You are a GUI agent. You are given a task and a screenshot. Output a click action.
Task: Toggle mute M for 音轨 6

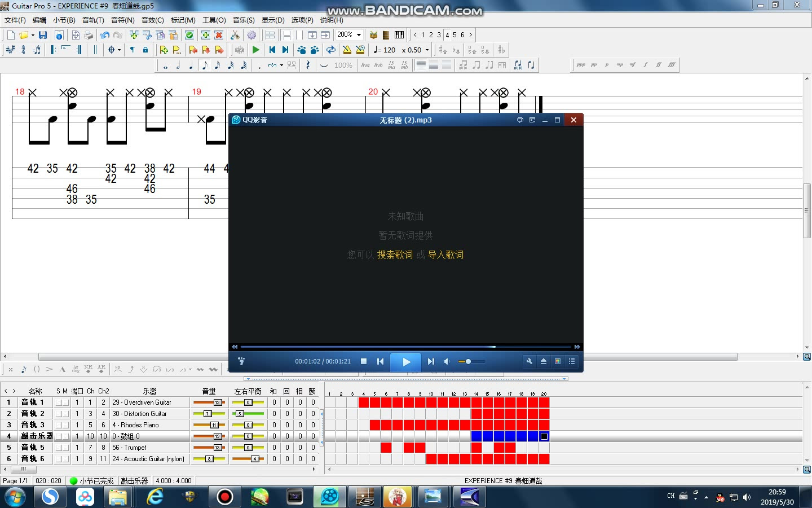(65, 459)
